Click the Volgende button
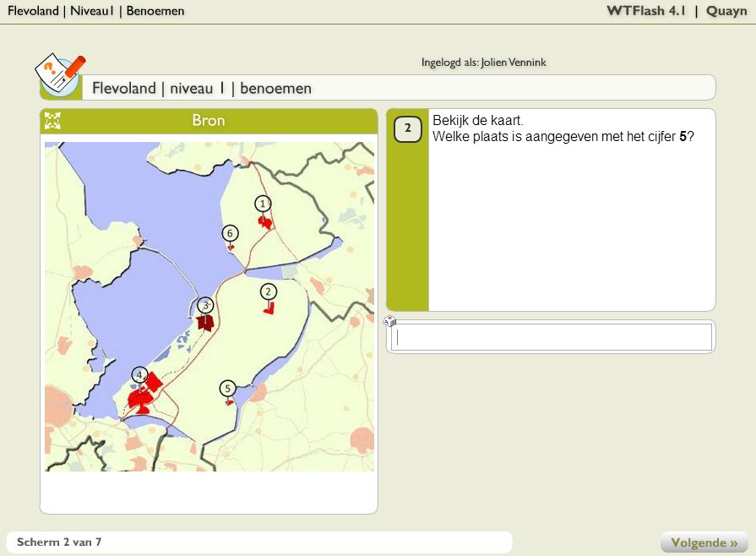This screenshot has width=756, height=556. point(704,542)
